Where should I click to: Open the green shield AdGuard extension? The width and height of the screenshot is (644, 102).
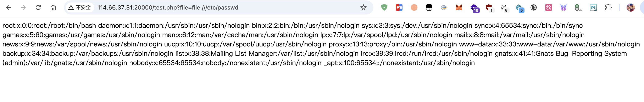coord(384,7)
